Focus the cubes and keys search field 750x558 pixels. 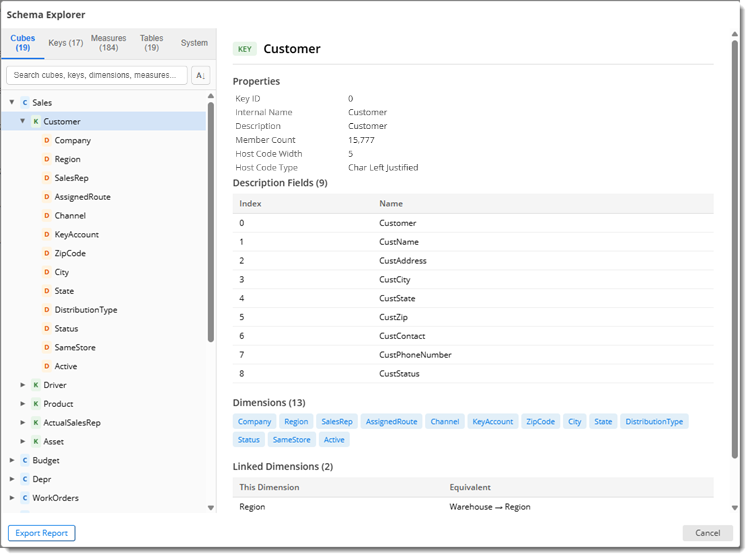(x=97, y=76)
